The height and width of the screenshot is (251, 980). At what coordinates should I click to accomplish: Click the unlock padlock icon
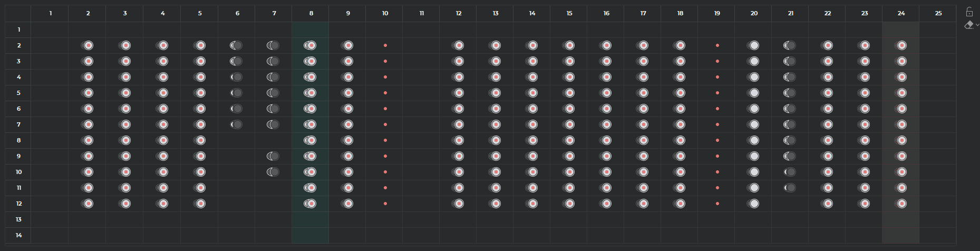click(x=969, y=12)
